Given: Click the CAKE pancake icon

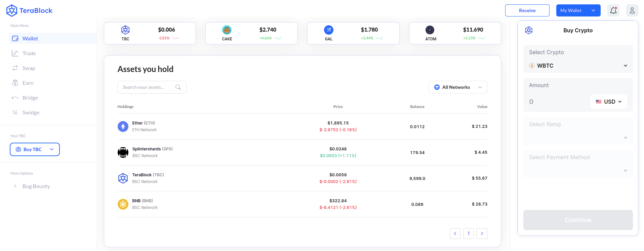Looking at the screenshot, I should (227, 30).
